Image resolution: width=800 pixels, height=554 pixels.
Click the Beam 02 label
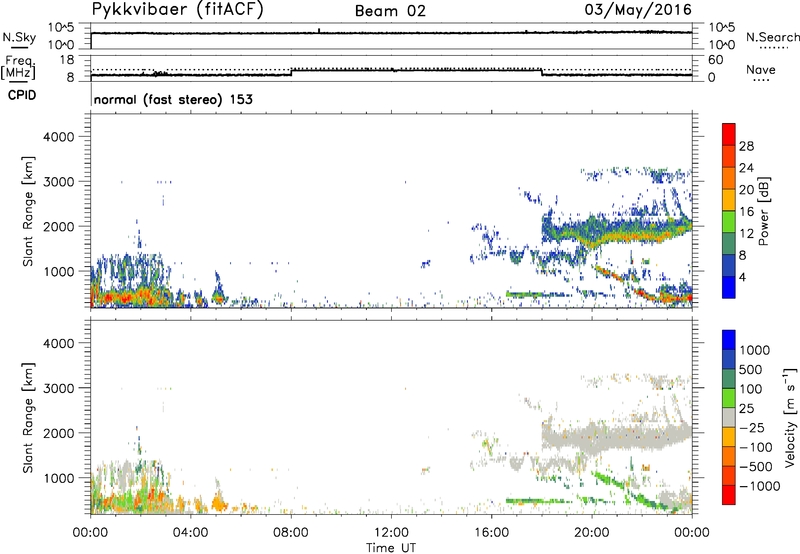click(390, 11)
